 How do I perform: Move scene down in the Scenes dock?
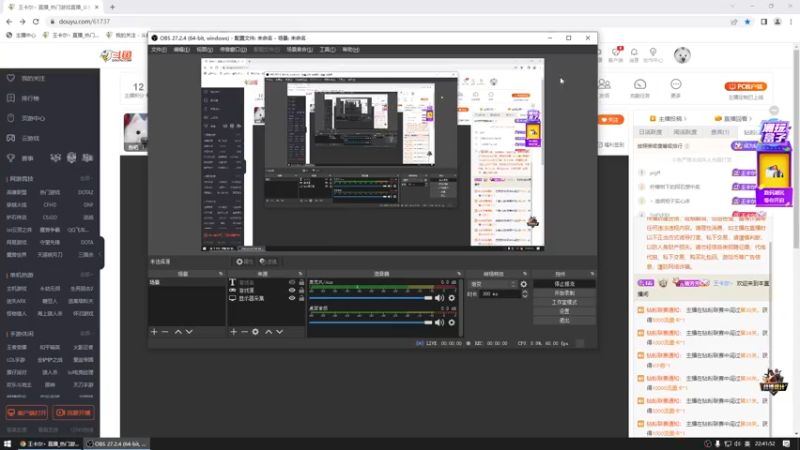[x=189, y=332]
